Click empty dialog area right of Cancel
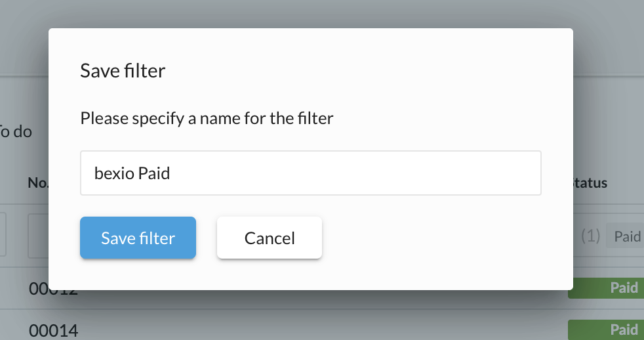Viewport: 644px width, 340px height. (x=446, y=238)
